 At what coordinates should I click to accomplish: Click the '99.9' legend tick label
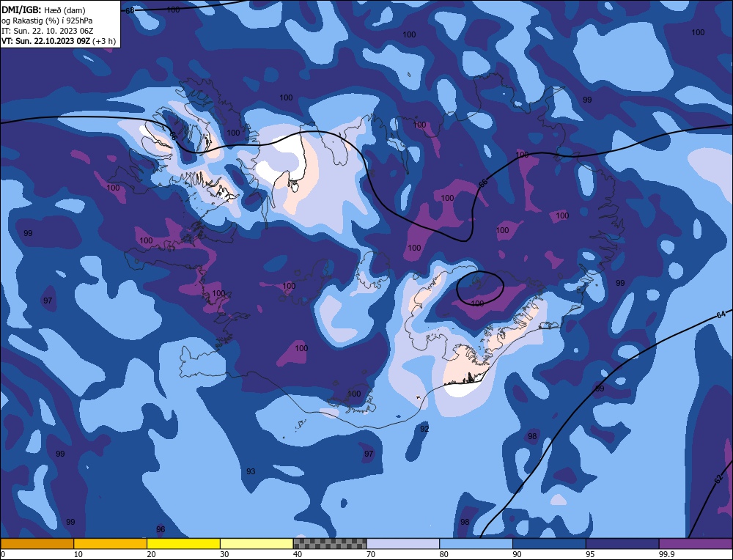666,554
